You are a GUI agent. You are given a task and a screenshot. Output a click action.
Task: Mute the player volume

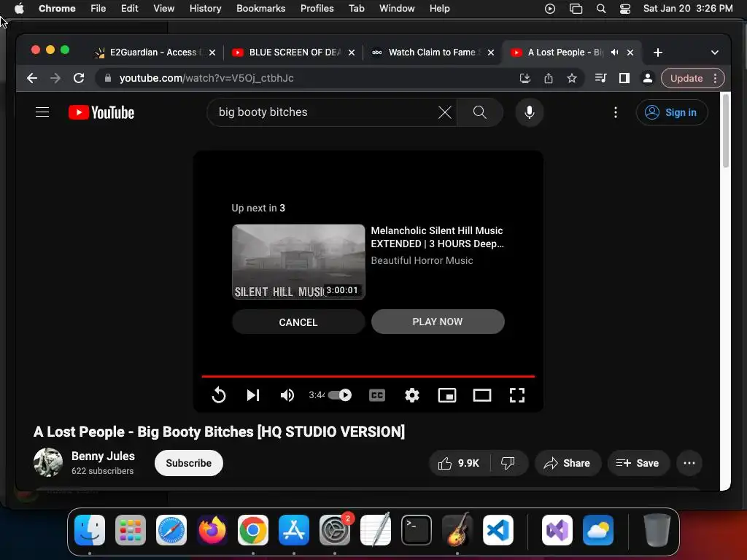coord(287,395)
